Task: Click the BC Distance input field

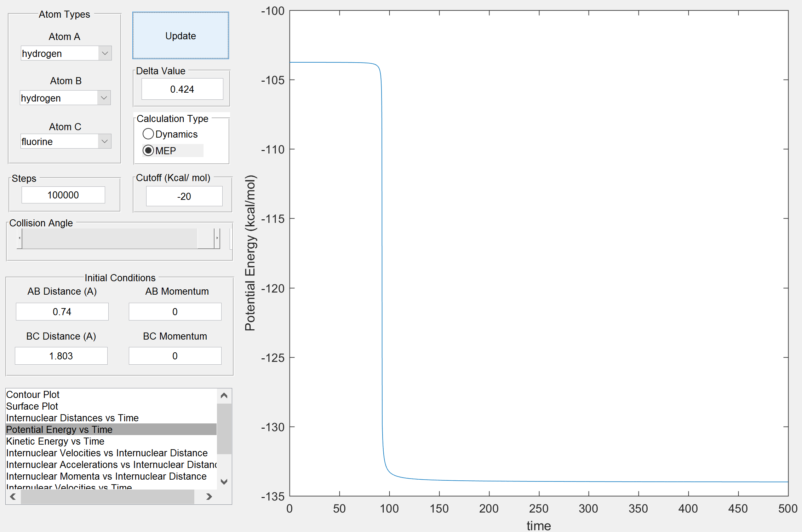Action: [x=61, y=356]
